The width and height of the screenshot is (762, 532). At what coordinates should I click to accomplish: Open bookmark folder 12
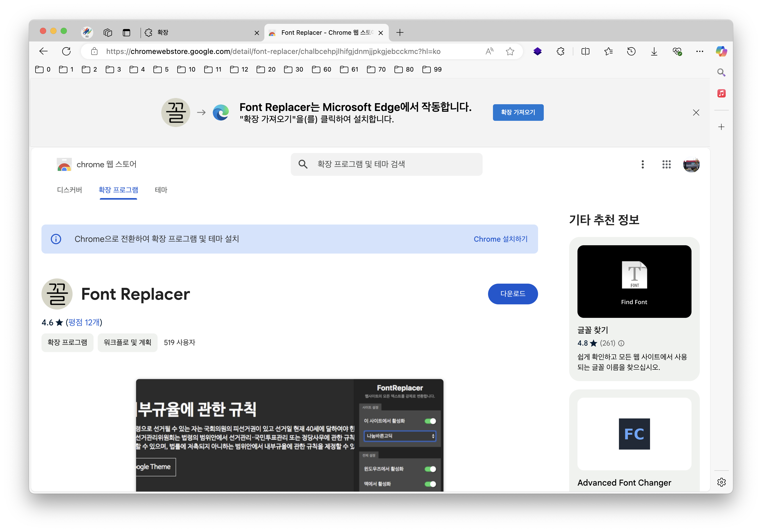[x=239, y=69]
